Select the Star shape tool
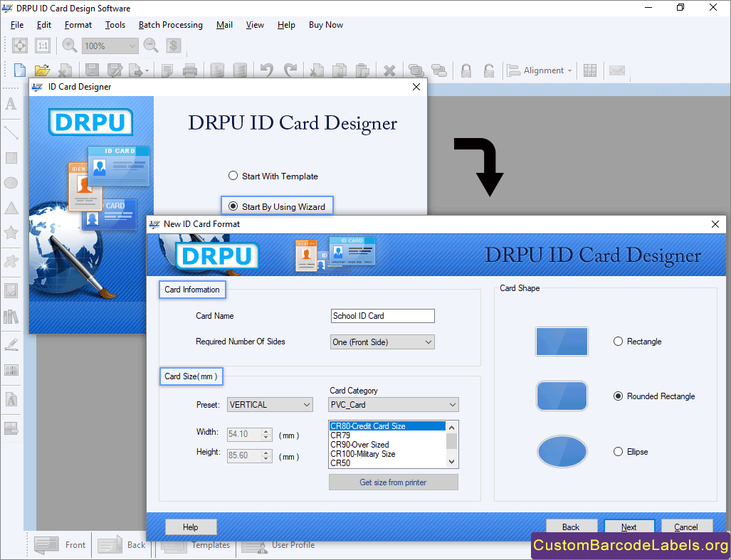The image size is (731, 560). tap(11, 232)
